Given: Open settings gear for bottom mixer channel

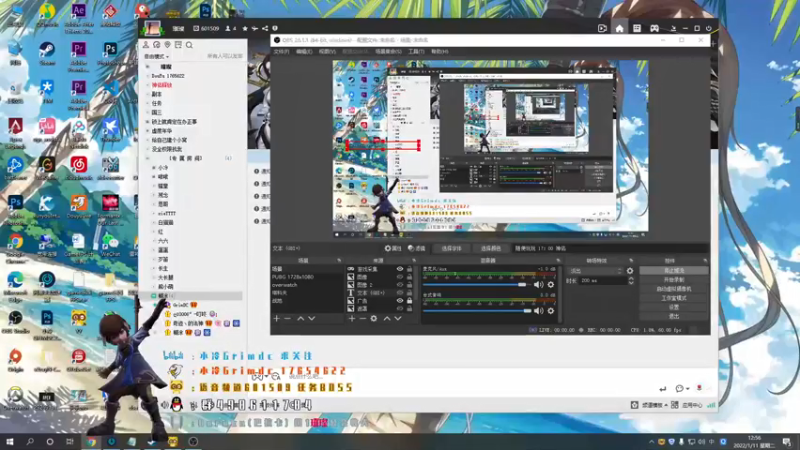Looking at the screenshot, I should tap(551, 311).
